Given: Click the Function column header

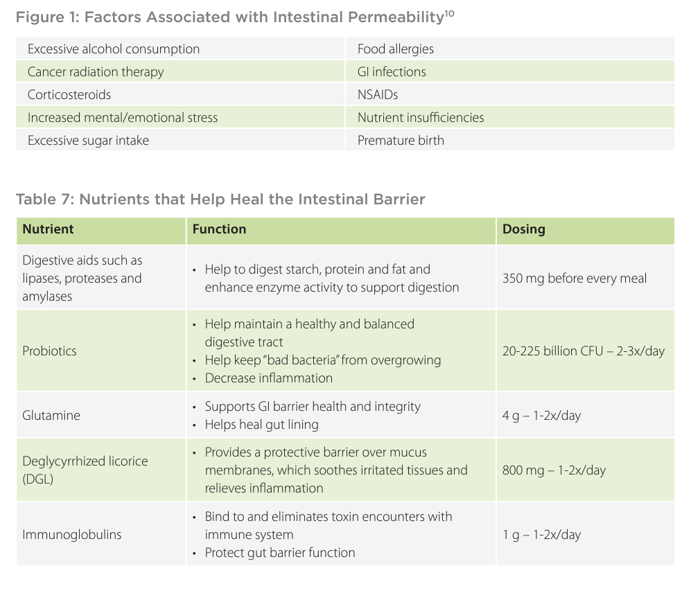Looking at the screenshot, I should [x=219, y=229].
